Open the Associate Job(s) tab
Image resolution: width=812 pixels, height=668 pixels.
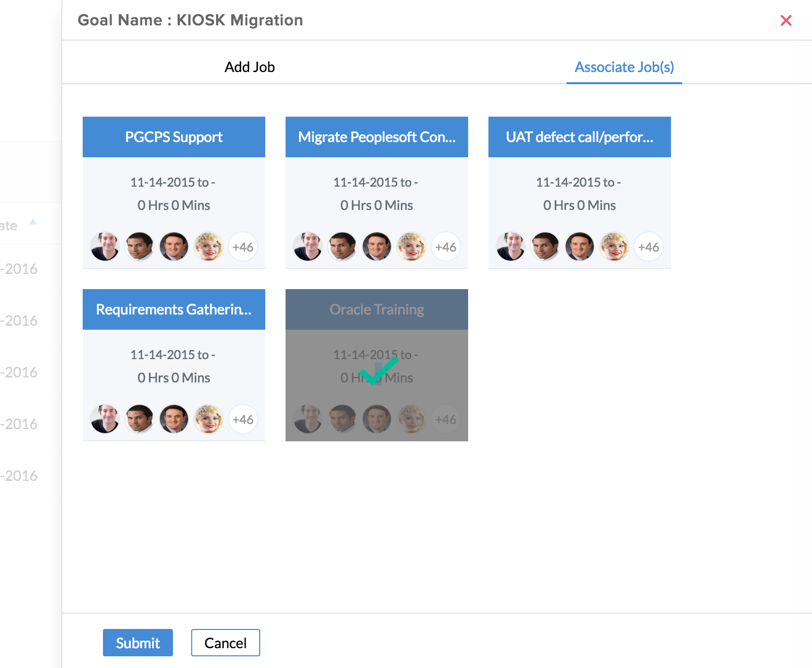click(624, 67)
